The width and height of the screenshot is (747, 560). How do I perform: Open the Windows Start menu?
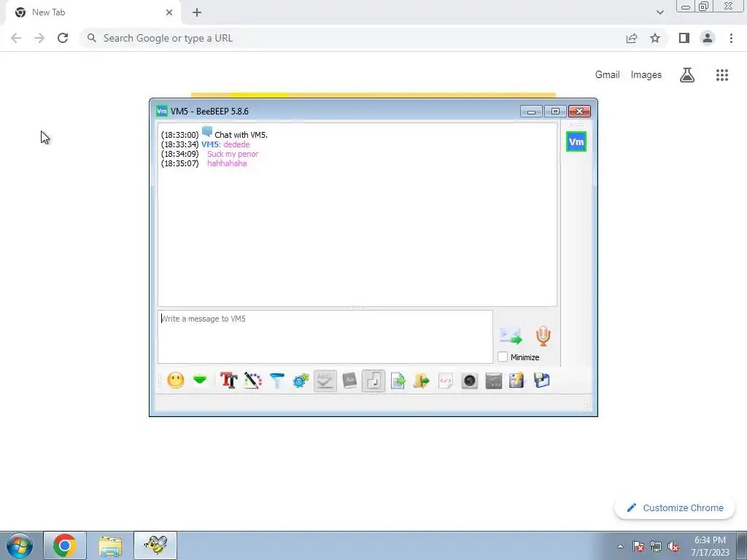click(20, 545)
